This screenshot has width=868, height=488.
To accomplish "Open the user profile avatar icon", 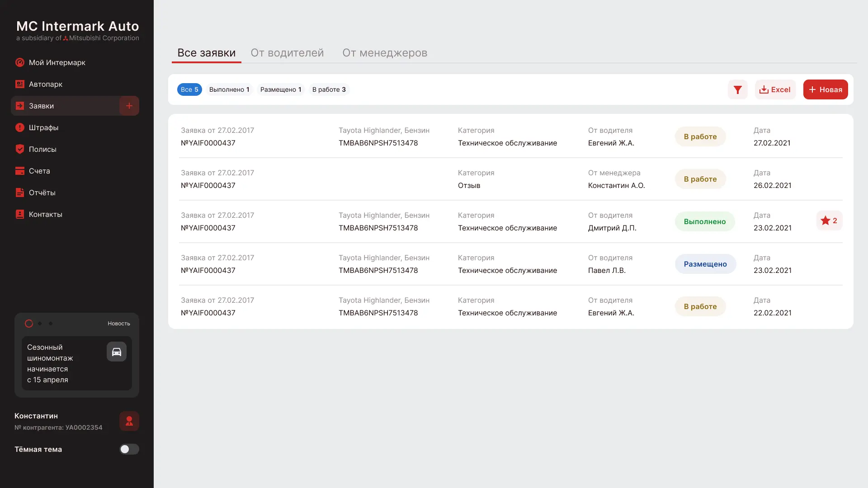I will pyautogui.click(x=129, y=421).
